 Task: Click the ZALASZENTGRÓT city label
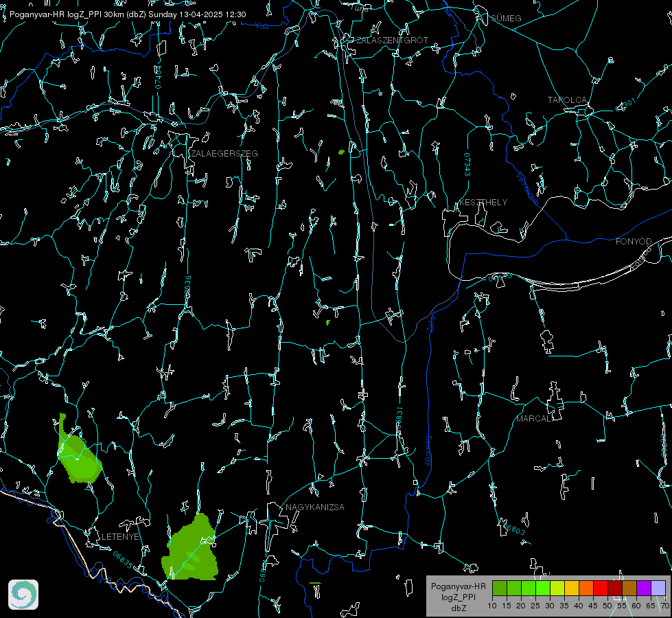click(392, 41)
